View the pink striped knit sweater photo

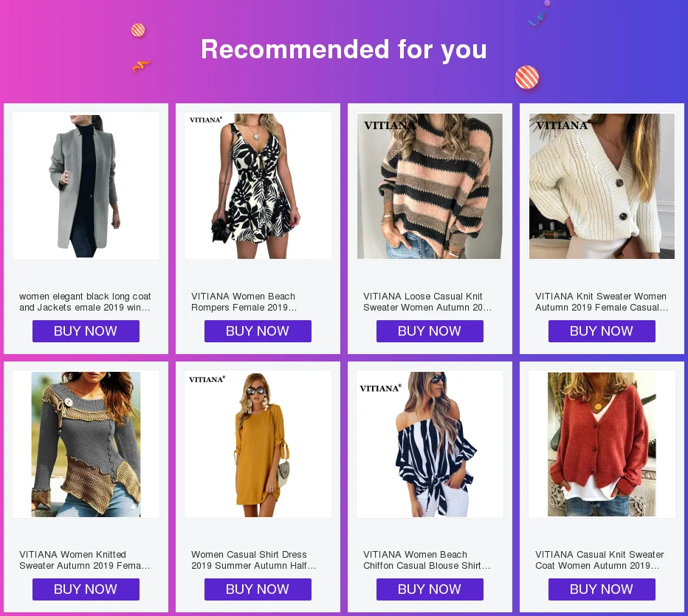coord(430,186)
